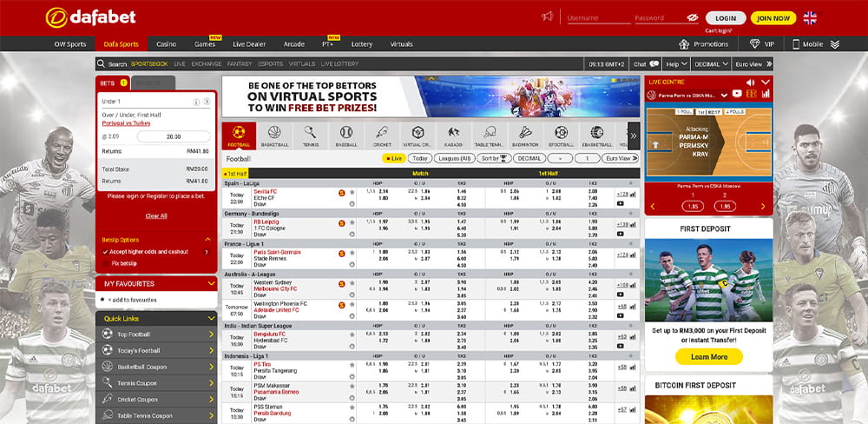Image resolution: width=868 pixels, height=424 pixels.
Task: Open the Sort by dropdown
Action: pos(495,158)
